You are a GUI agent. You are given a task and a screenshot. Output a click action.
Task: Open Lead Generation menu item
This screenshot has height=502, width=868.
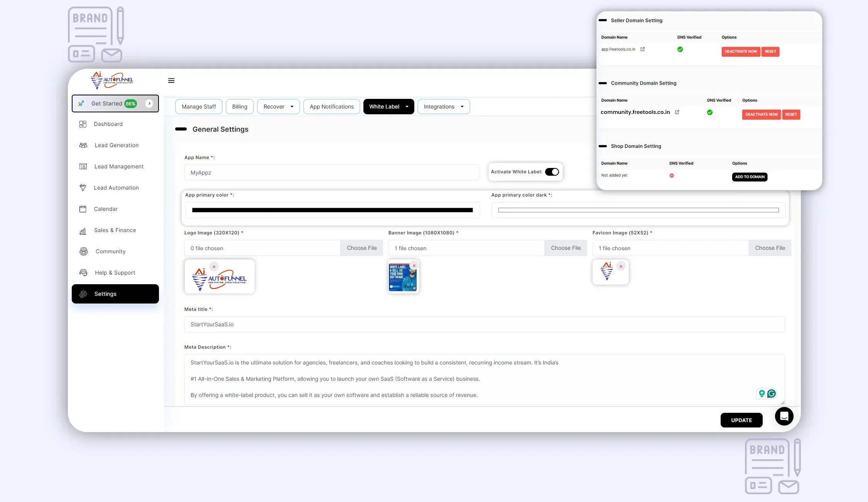click(x=115, y=145)
